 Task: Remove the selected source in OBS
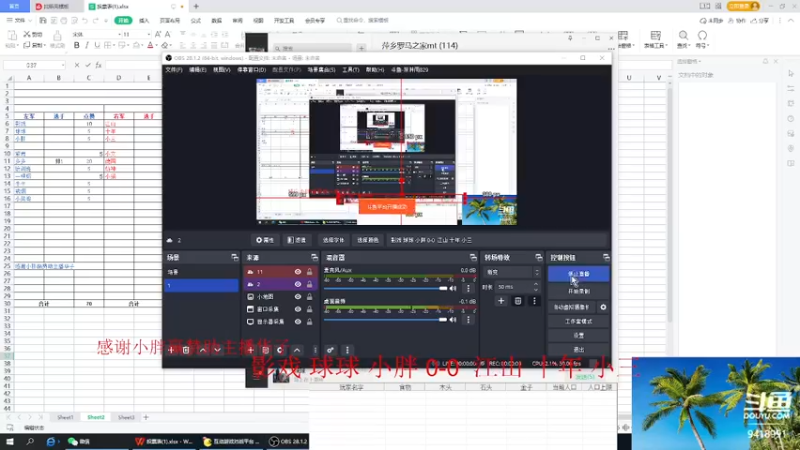tap(265, 350)
